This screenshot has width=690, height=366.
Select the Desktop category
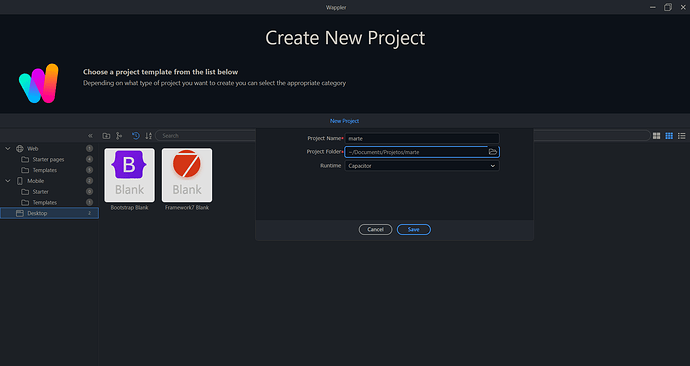(49, 213)
